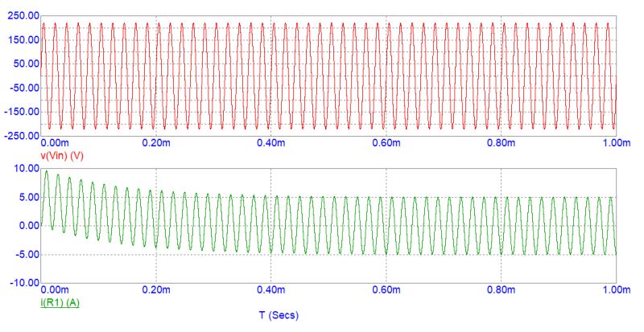Click the 250.00 voltage axis value
644x332 pixels.
point(23,16)
